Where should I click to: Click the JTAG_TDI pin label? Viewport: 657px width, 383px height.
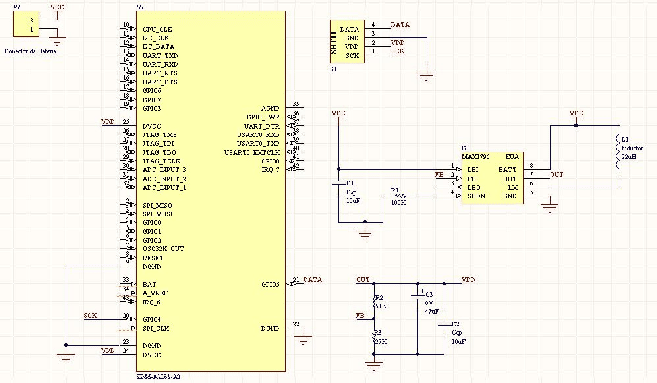(160, 144)
